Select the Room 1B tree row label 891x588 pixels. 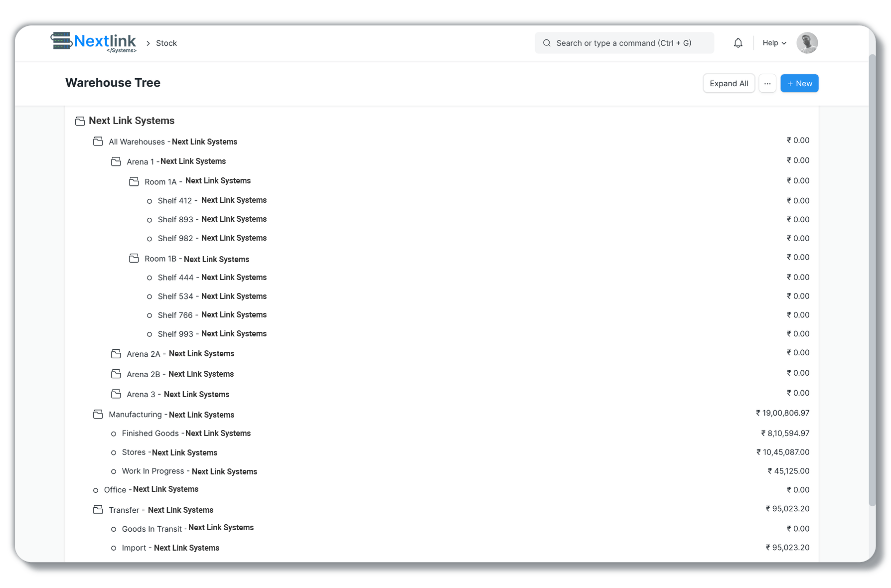[197, 259]
